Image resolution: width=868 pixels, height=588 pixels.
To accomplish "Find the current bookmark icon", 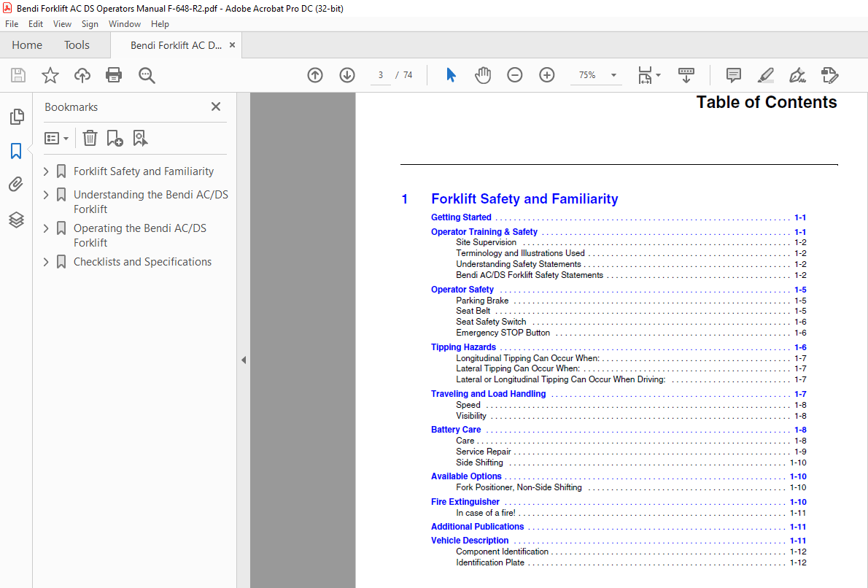I will click(x=140, y=138).
